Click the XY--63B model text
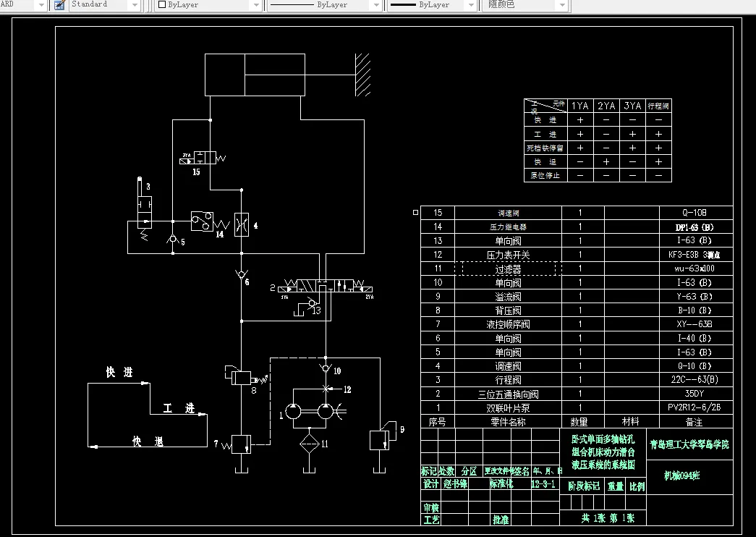This screenshot has width=756, height=537. click(x=695, y=324)
